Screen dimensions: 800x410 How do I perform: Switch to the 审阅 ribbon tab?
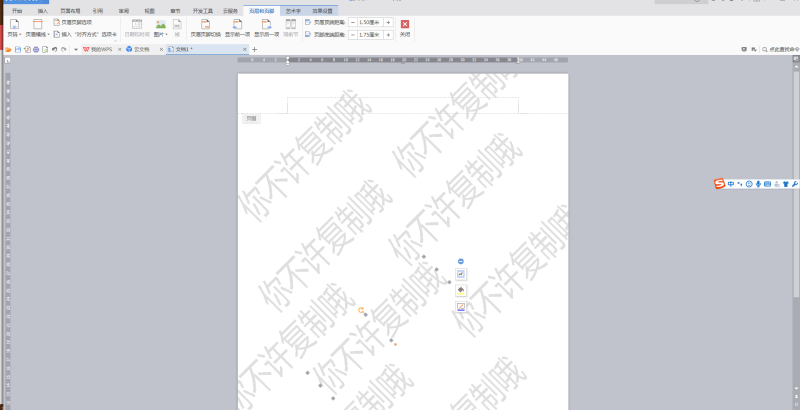123,11
